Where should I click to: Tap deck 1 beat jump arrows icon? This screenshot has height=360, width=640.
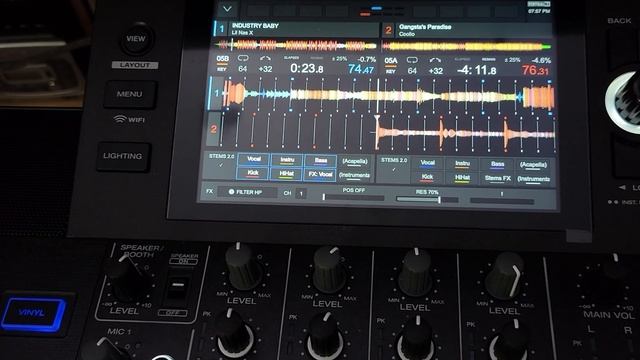(265, 59)
